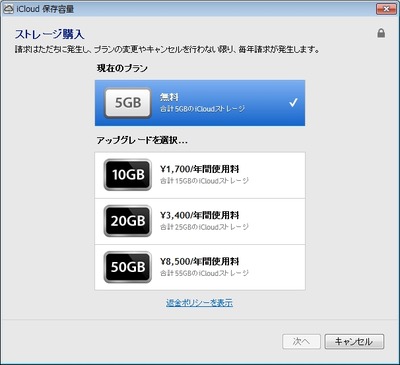Click the 50GB storage badge icon

pos(128,267)
